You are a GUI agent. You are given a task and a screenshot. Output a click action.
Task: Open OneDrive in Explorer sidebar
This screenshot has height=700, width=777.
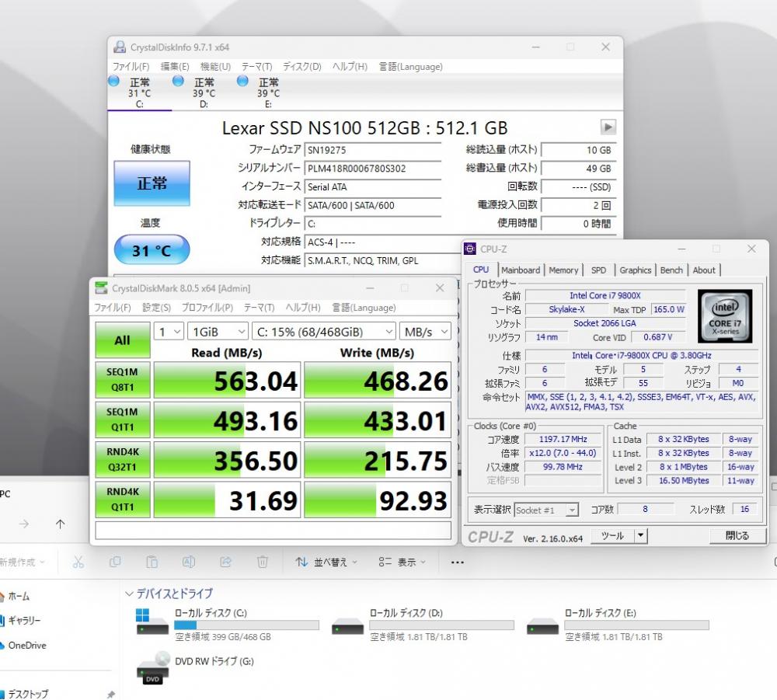pyautogui.click(x=23, y=645)
